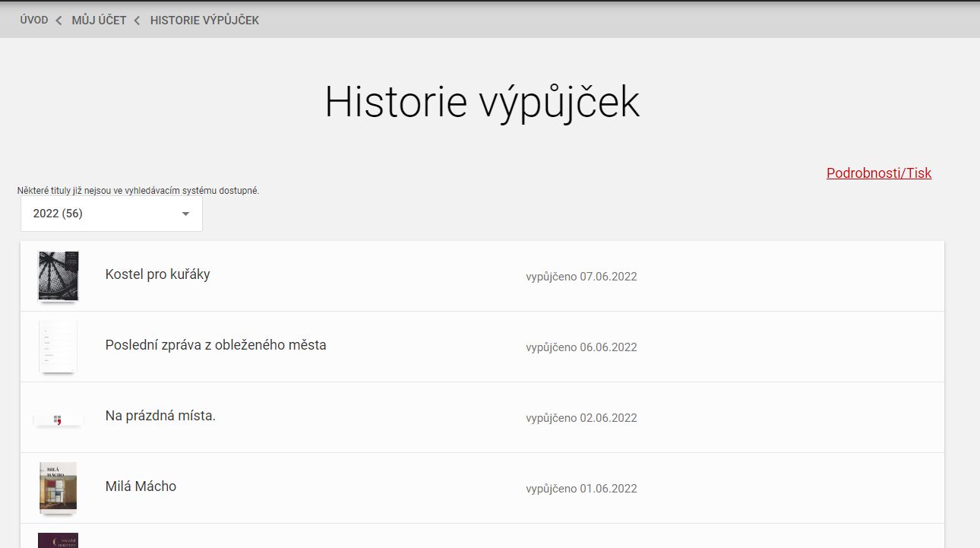Open the 2022 (56) year selector
The image size is (980, 548).
pos(111,214)
